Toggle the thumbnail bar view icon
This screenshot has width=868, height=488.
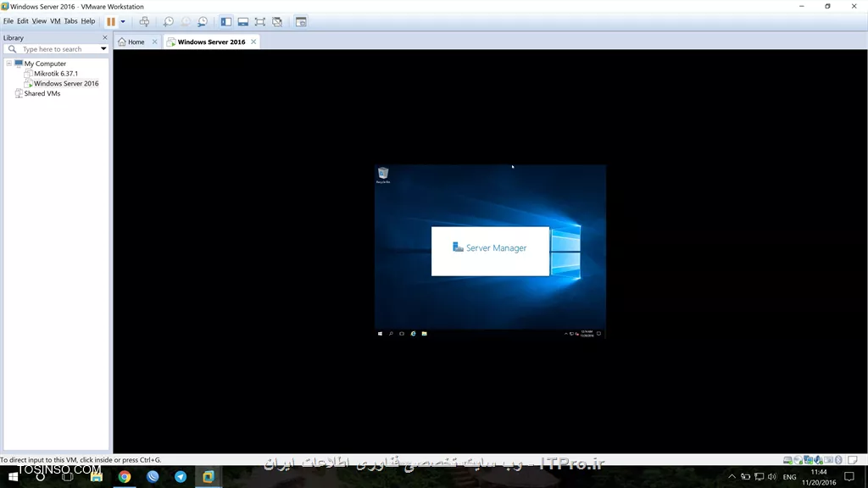[x=243, y=21]
